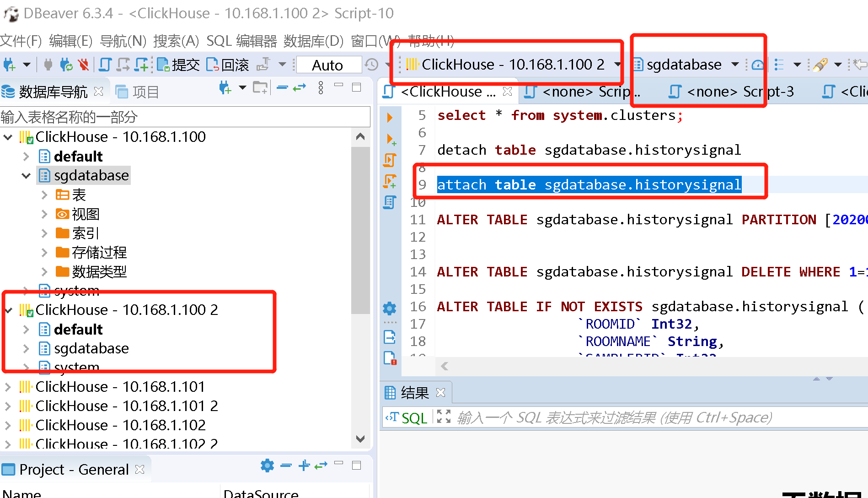Open the sgdatabase active database dropdown

(x=686, y=64)
